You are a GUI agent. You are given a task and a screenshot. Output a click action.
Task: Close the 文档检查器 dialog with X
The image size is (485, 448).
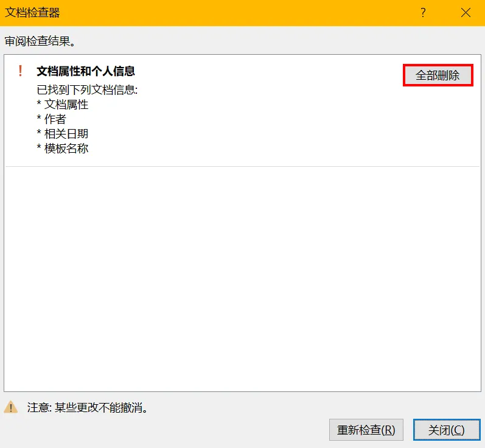pyautogui.click(x=466, y=13)
